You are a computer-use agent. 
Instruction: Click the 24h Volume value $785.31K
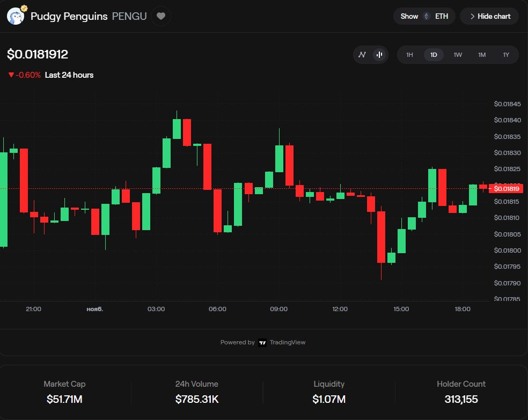197,399
